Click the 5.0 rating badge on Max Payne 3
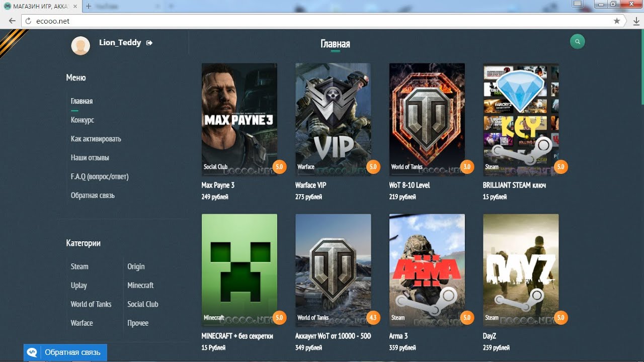644x362 pixels. click(x=279, y=166)
